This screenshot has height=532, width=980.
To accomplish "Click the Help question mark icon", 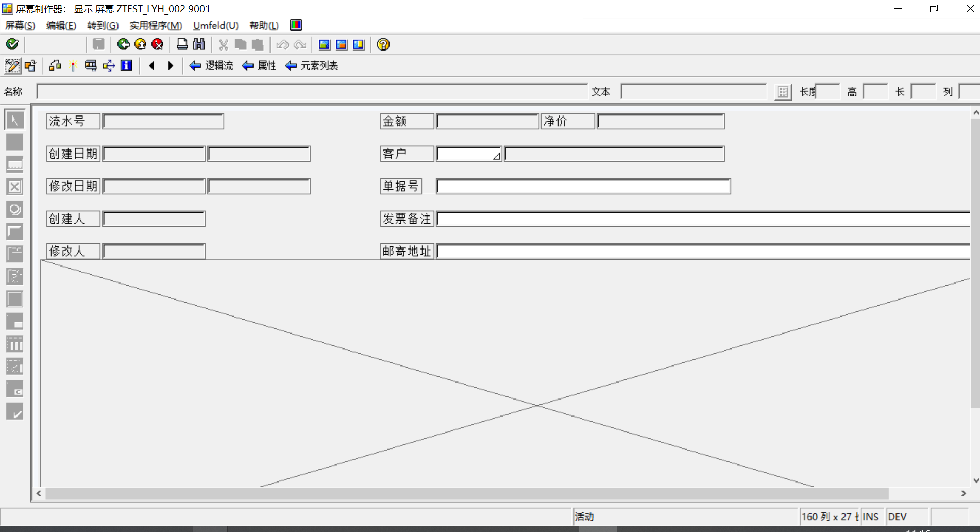I will point(383,45).
